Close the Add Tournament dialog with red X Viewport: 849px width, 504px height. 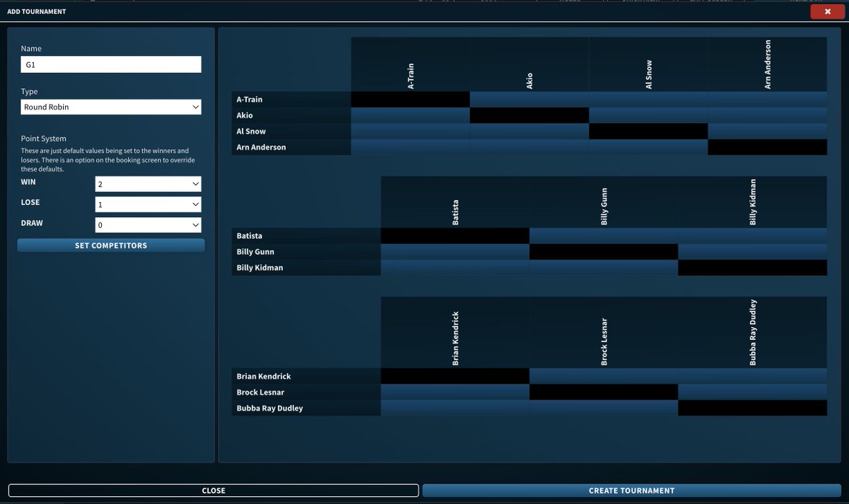[827, 11]
